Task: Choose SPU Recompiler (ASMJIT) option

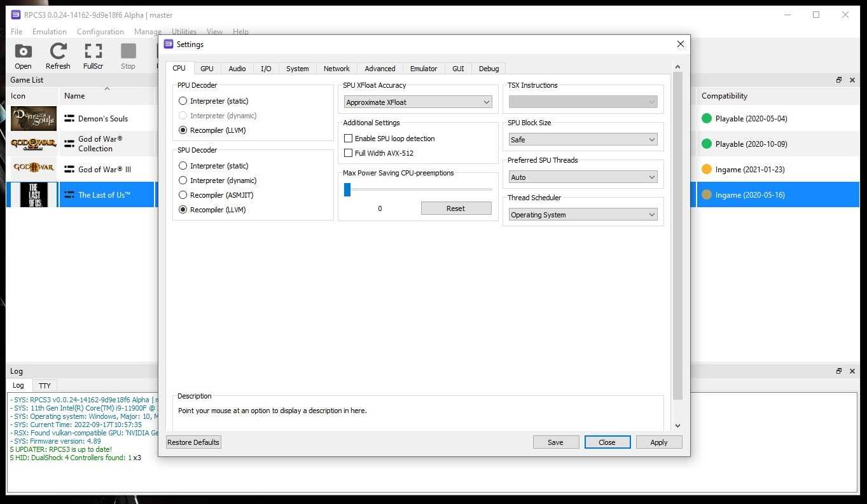Action: pyautogui.click(x=183, y=195)
